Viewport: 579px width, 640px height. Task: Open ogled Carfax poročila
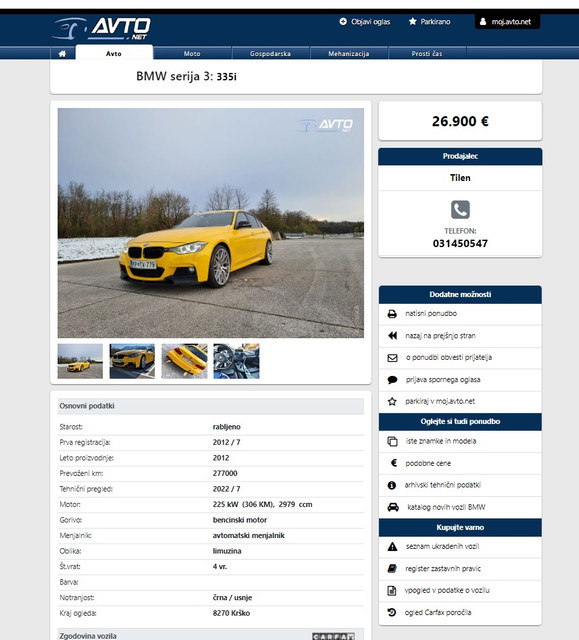point(438,612)
